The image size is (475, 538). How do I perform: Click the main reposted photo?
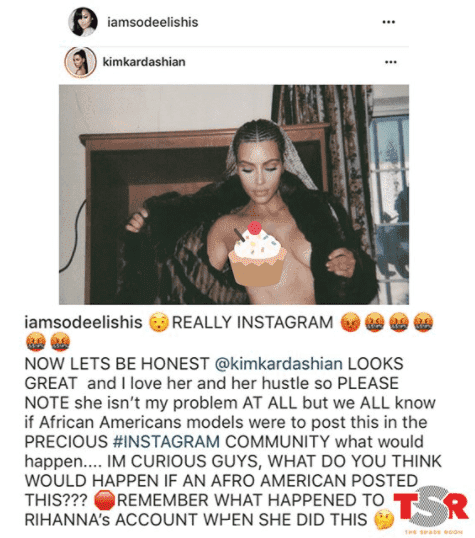point(234,195)
